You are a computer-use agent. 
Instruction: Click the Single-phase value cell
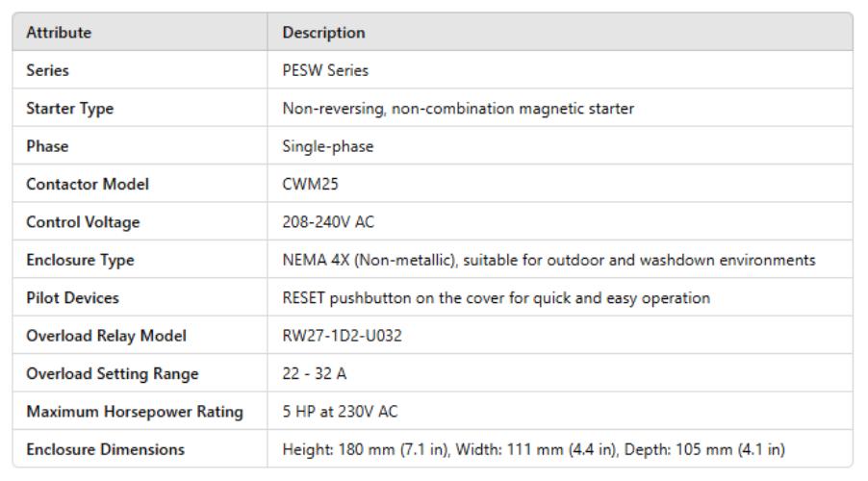(327, 146)
